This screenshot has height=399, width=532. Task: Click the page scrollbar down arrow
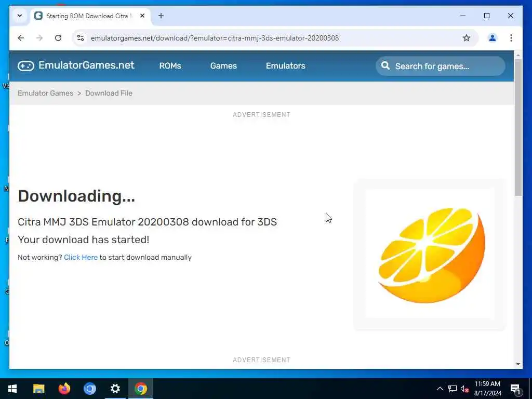[518, 364]
